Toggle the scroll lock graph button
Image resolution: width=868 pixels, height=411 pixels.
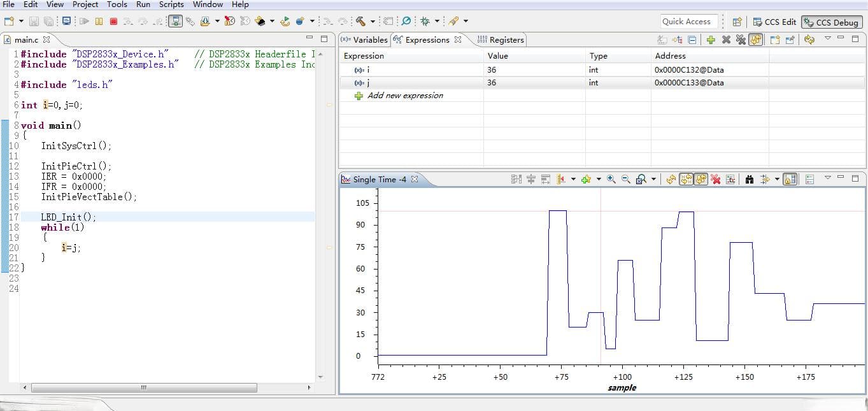click(790, 179)
